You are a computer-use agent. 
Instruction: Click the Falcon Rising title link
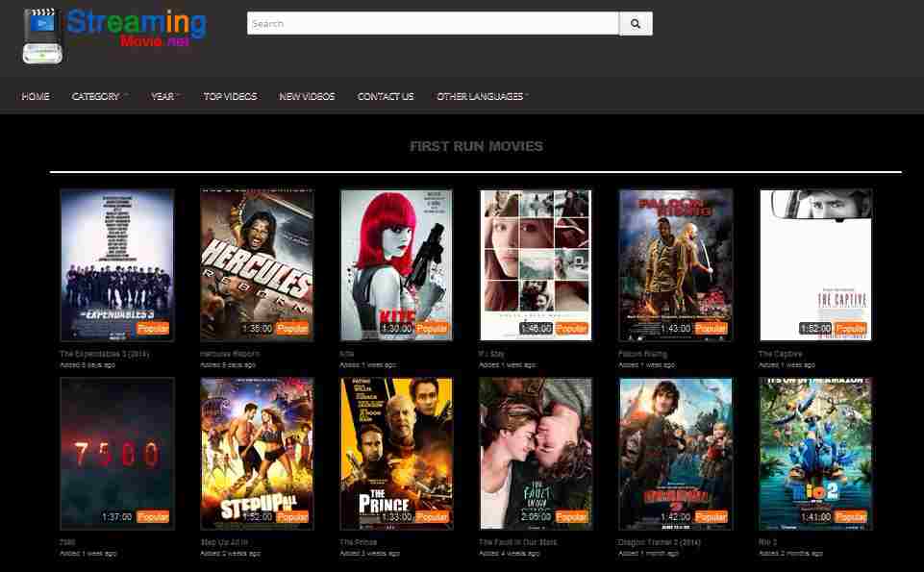pyautogui.click(x=642, y=354)
